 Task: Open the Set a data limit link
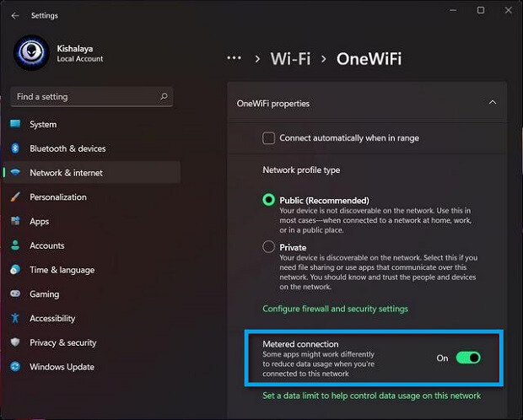pyautogui.click(x=371, y=396)
